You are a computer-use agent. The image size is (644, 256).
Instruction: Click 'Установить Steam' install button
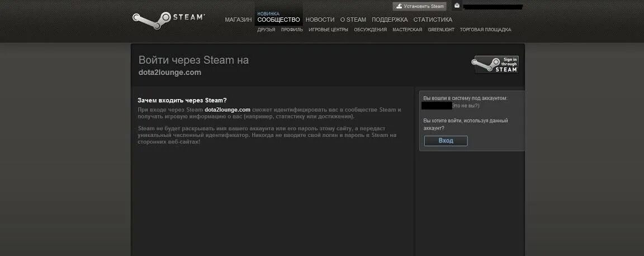click(419, 6)
